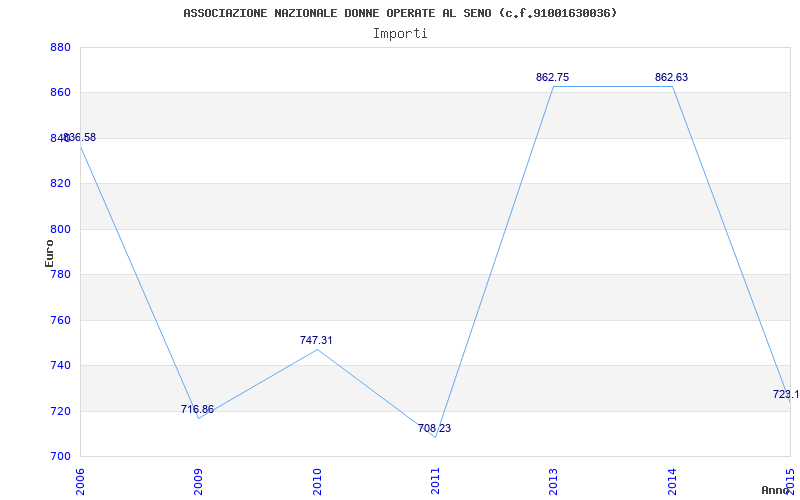The width and height of the screenshot is (800, 500).
Task: Click the 860 y-axis value
Action: coord(60,93)
